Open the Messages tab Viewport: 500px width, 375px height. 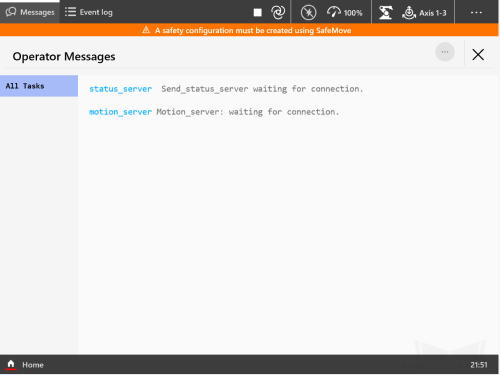[30, 12]
